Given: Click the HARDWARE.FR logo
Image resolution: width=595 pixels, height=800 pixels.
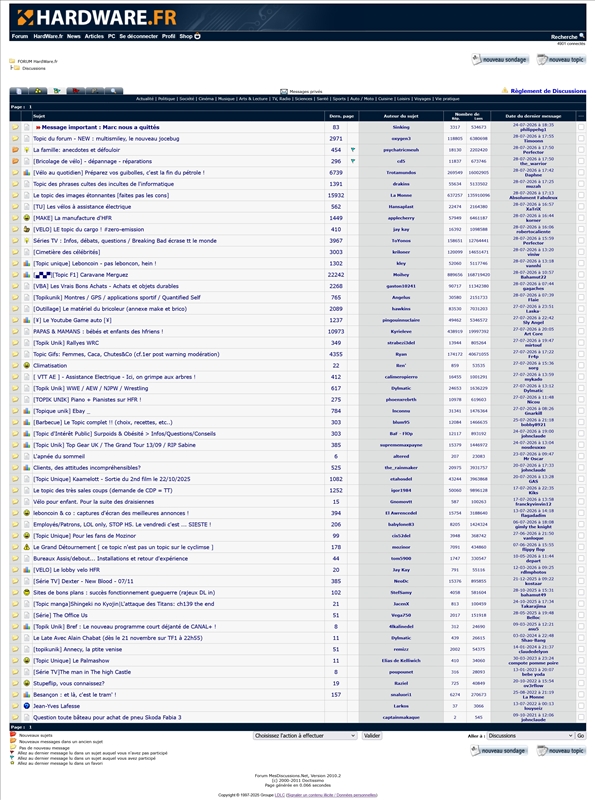Looking at the screenshot, I should point(97,18).
